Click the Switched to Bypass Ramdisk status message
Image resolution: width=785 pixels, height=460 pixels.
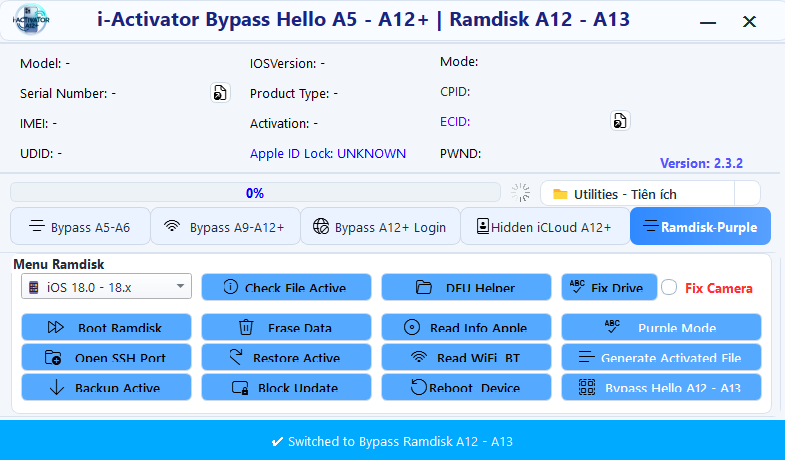tap(392, 441)
